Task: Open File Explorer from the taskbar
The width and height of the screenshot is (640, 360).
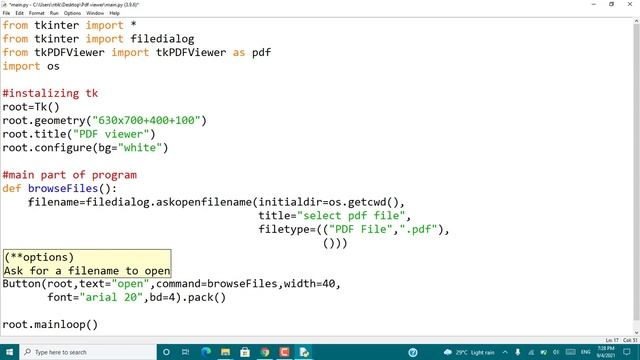Action: pyautogui.click(x=225, y=352)
